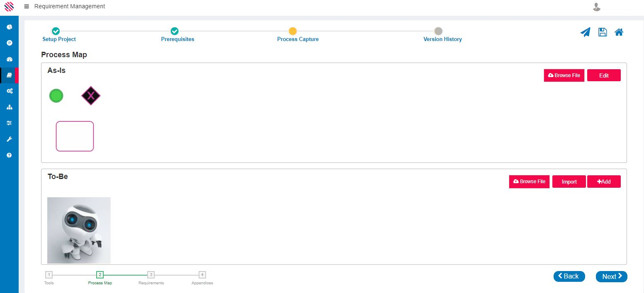Open the speedometer dashboard sidebar icon
Image resolution: width=644 pixels, height=293 pixels.
pyautogui.click(x=10, y=59)
